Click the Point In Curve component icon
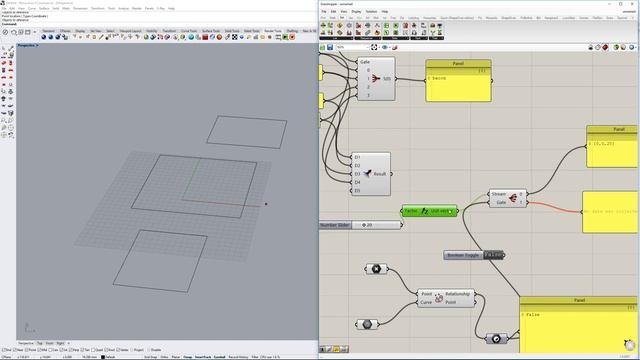 (x=439, y=298)
